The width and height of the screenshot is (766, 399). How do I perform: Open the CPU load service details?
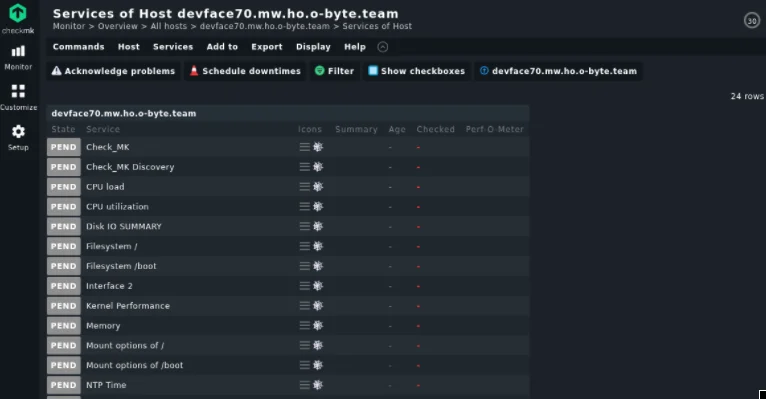[x=105, y=187]
